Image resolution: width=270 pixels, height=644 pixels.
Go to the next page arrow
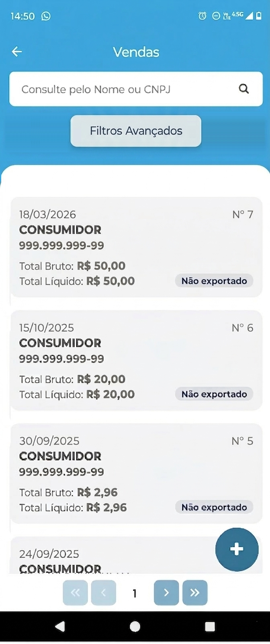(x=166, y=592)
